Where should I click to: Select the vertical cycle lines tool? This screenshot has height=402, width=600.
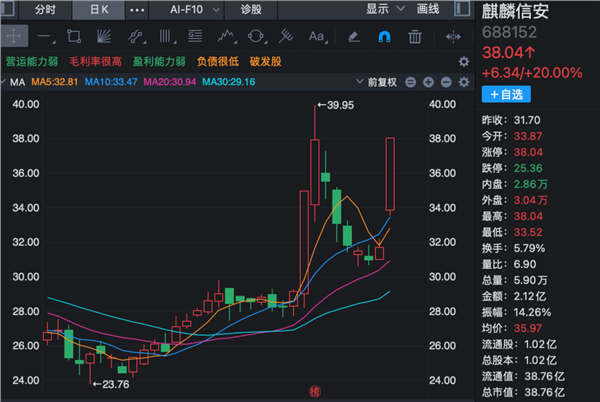point(166,36)
